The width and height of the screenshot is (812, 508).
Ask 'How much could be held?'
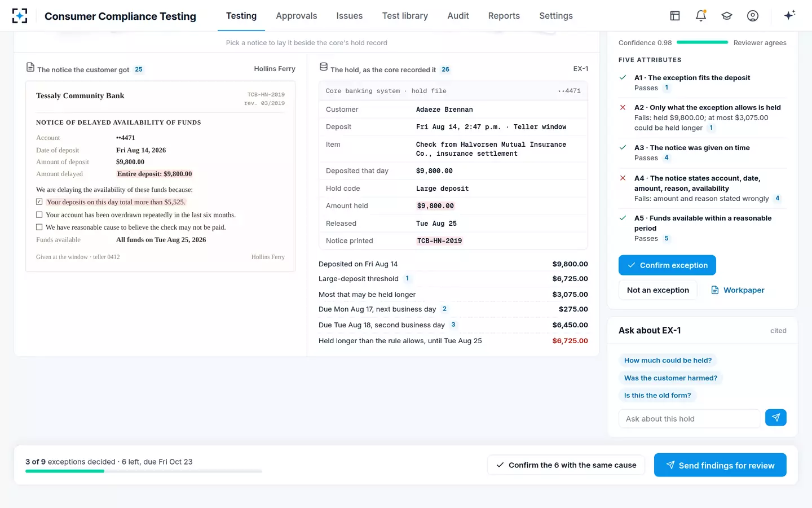[x=668, y=360]
